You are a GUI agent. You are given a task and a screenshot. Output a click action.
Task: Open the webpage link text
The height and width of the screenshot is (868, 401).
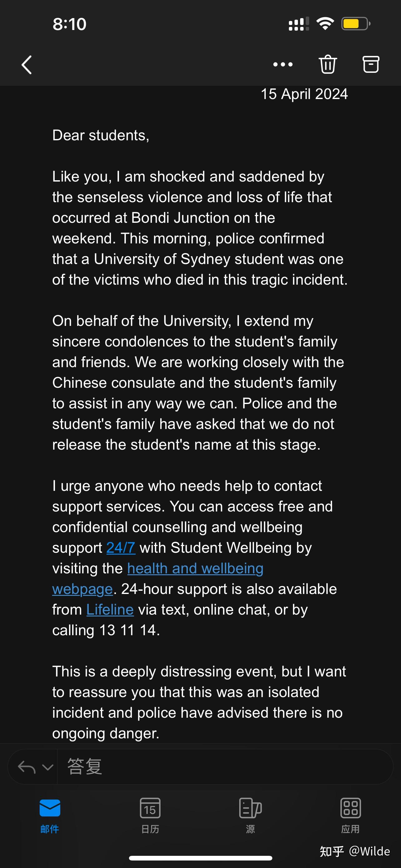82,589
